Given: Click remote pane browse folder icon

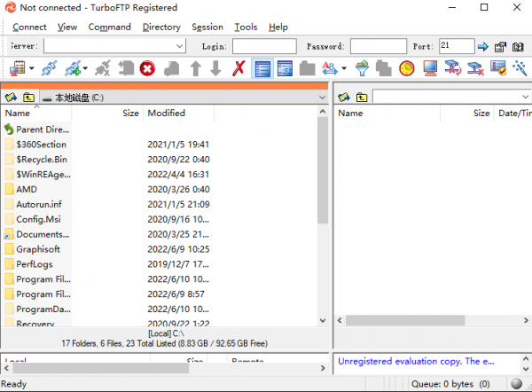Looking at the screenshot, I should pyautogui.click(x=344, y=98).
